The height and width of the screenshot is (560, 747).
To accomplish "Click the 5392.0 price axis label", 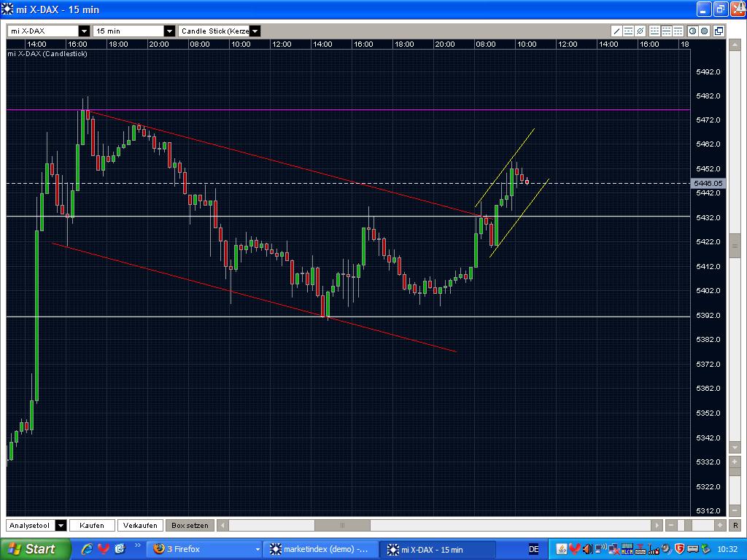I will point(708,315).
